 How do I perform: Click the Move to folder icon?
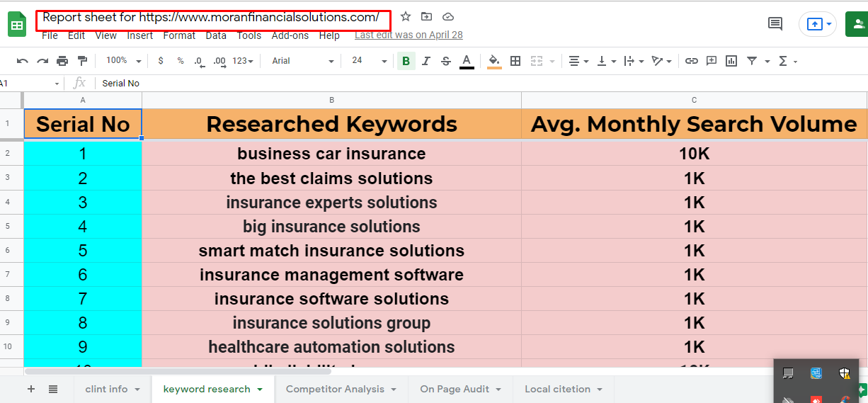426,16
